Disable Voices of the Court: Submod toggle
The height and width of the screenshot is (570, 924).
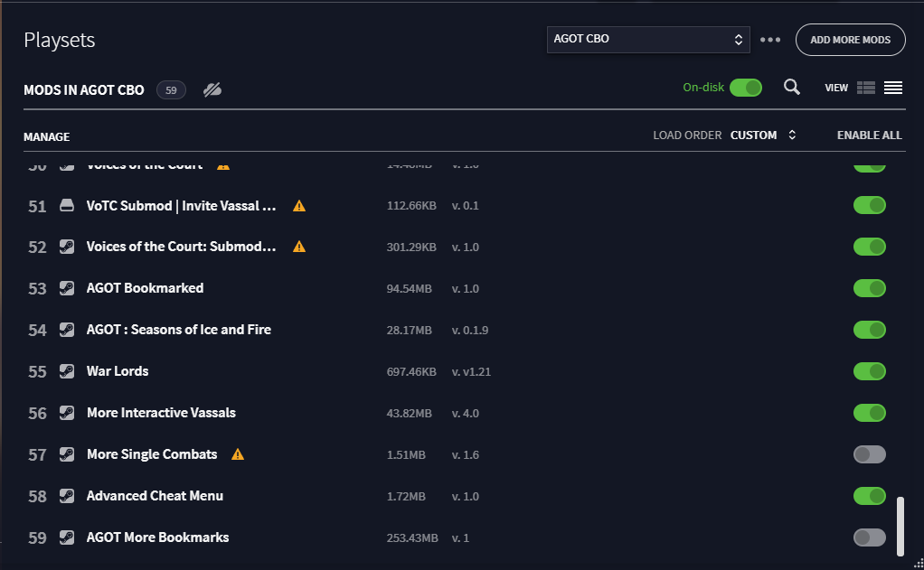[869, 246]
